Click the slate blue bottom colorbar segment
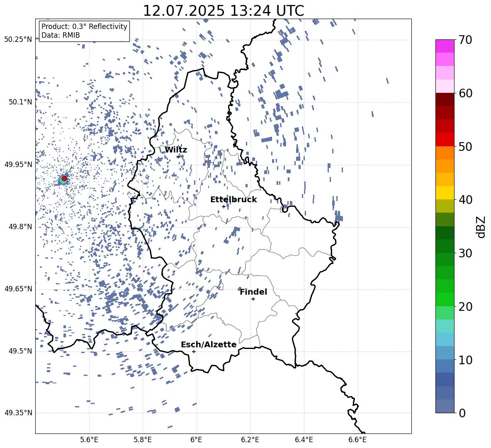The width and height of the screenshot is (491, 448). click(x=445, y=406)
